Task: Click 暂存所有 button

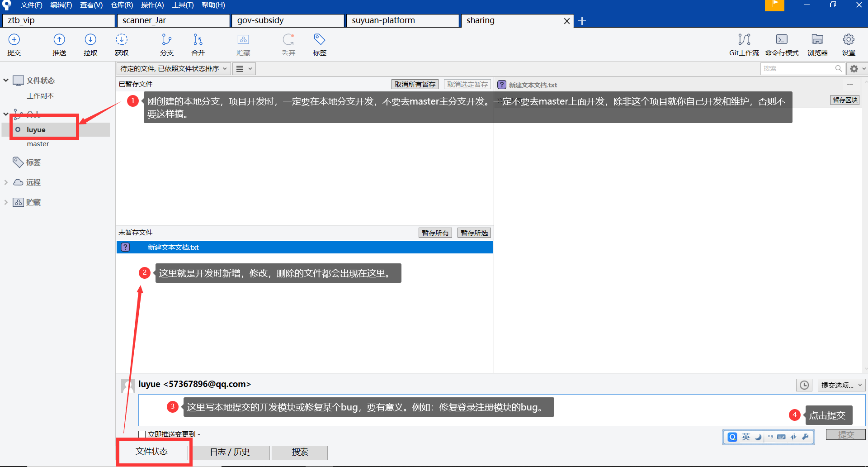Action: tap(435, 233)
